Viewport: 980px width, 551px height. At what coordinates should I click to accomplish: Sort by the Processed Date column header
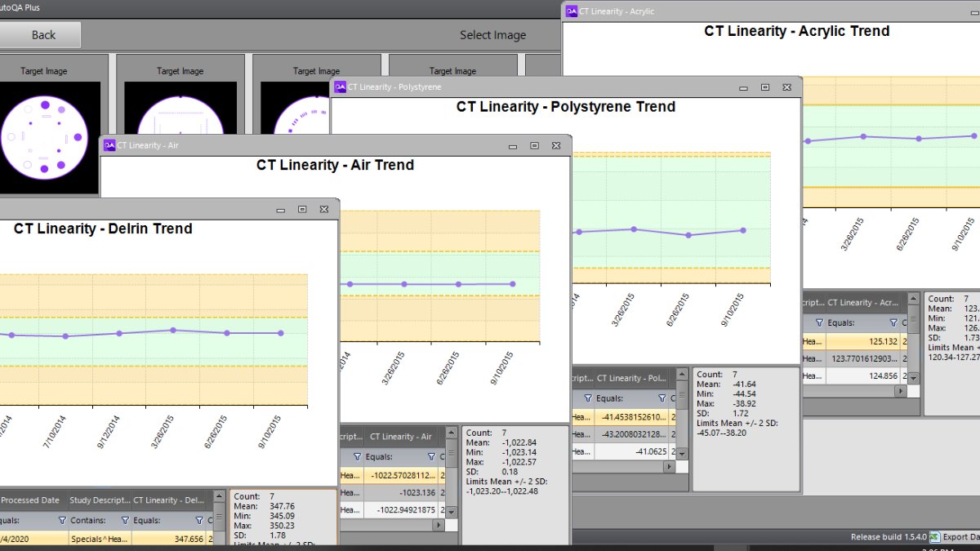point(34,500)
